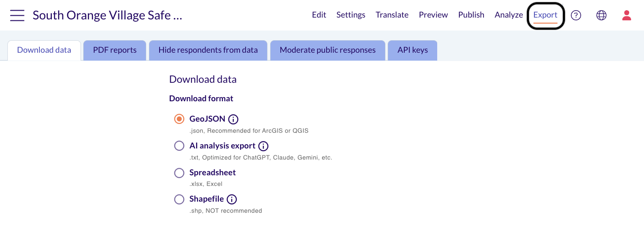This screenshot has width=644, height=228.
Task: Click the '.txt, Optimized for ChatGPT' description
Action: (x=261, y=158)
